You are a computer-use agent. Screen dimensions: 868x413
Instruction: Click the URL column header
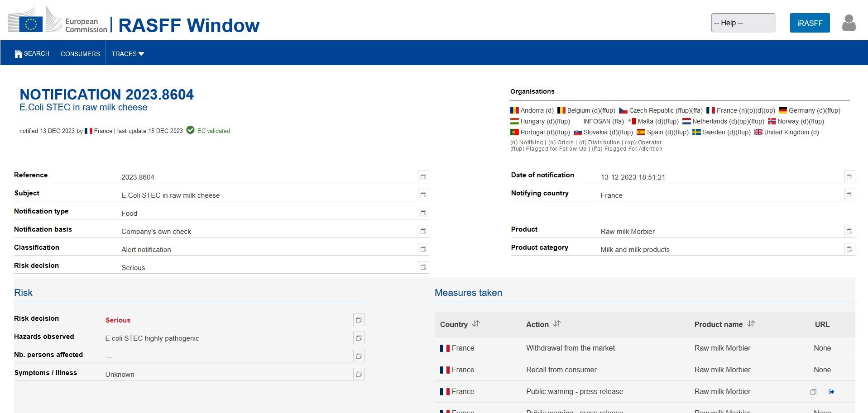click(x=822, y=324)
